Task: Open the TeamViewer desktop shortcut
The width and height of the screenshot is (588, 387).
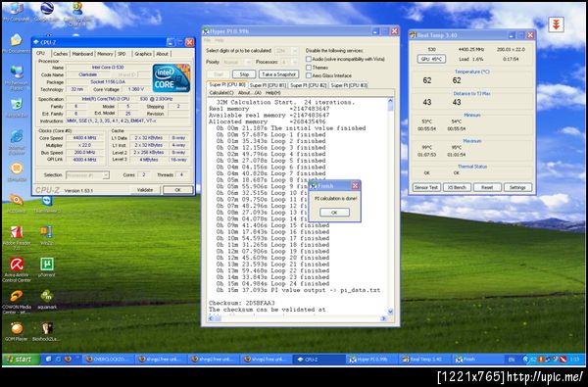Action: pyautogui.click(x=46, y=205)
